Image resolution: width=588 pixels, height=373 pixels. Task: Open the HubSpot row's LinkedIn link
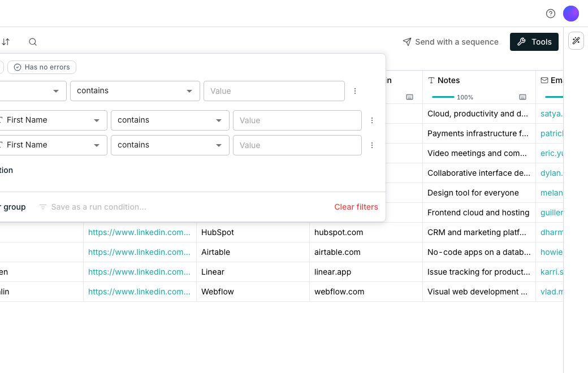pos(139,232)
